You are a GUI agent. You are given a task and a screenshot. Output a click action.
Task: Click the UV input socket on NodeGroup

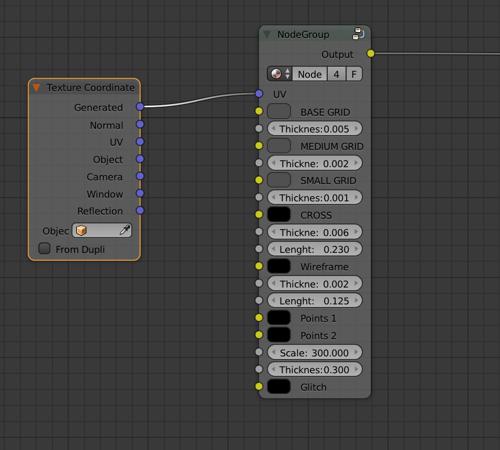pos(259,94)
